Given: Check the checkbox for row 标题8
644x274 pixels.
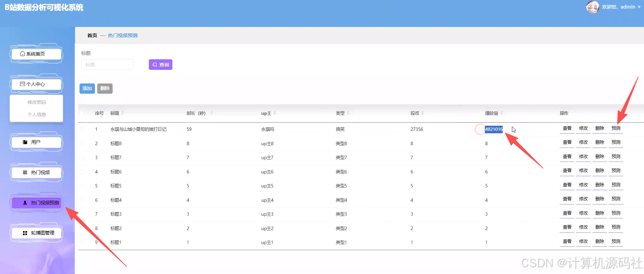Looking at the screenshot, I should point(82,144).
